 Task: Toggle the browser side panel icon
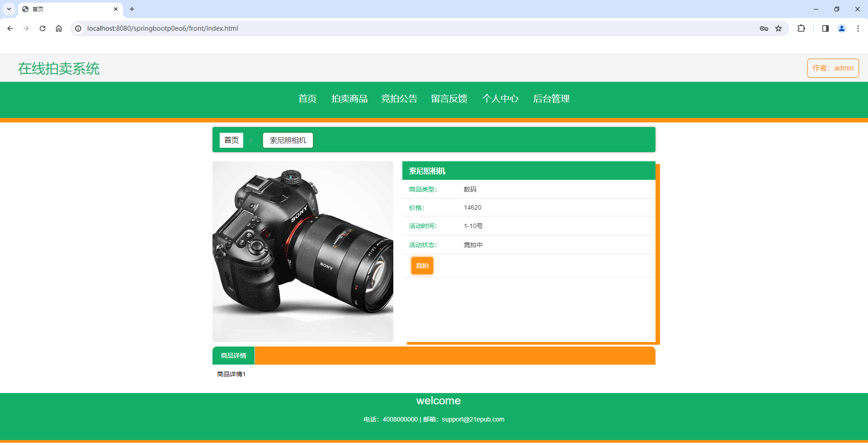pos(826,28)
